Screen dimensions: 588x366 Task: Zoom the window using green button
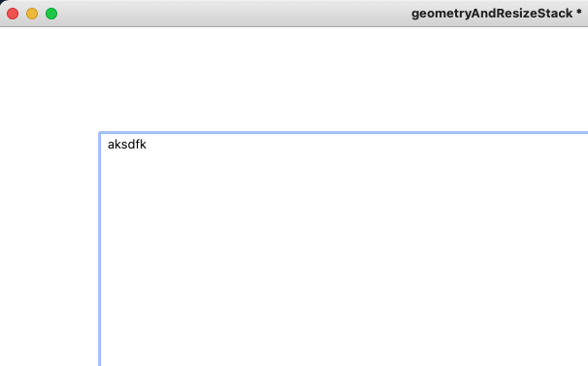tap(51, 14)
